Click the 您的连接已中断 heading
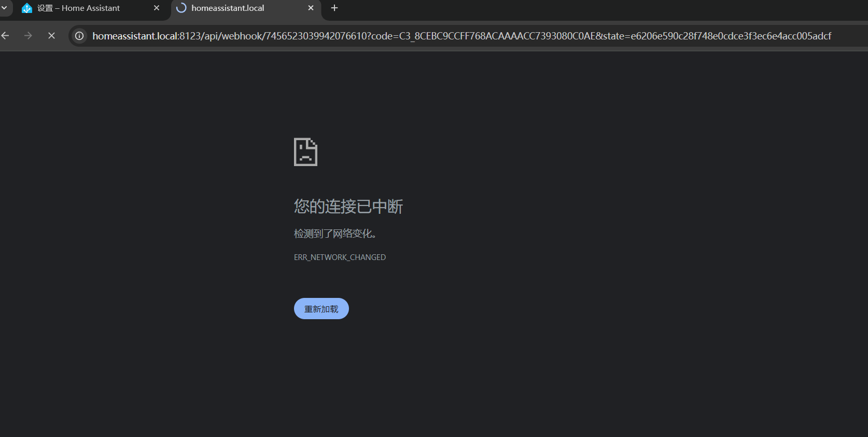The height and width of the screenshot is (437, 868). pos(348,207)
